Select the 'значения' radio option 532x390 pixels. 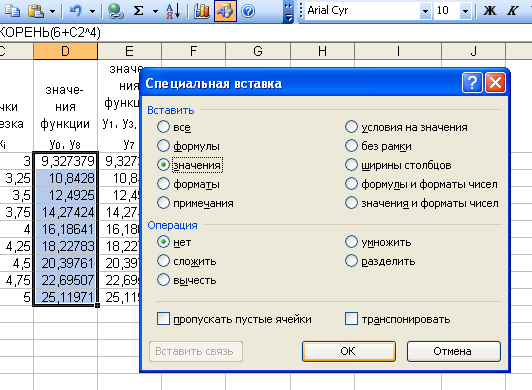tap(163, 165)
